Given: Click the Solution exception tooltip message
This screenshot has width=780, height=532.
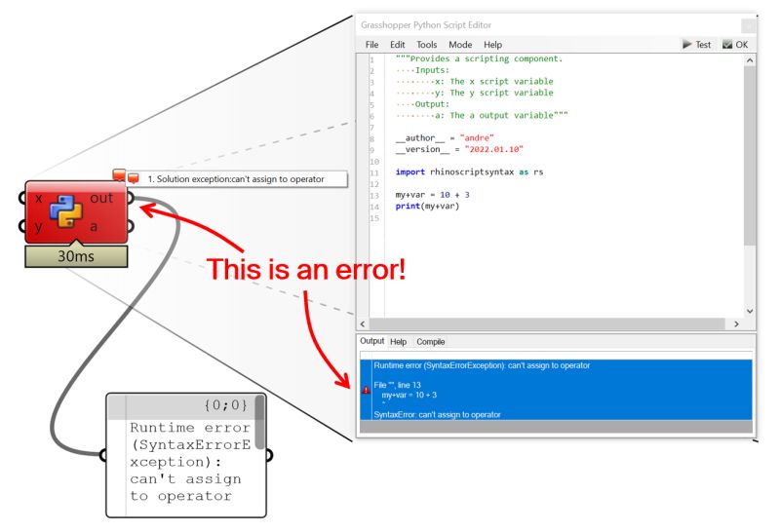Looking at the screenshot, I should (x=236, y=179).
